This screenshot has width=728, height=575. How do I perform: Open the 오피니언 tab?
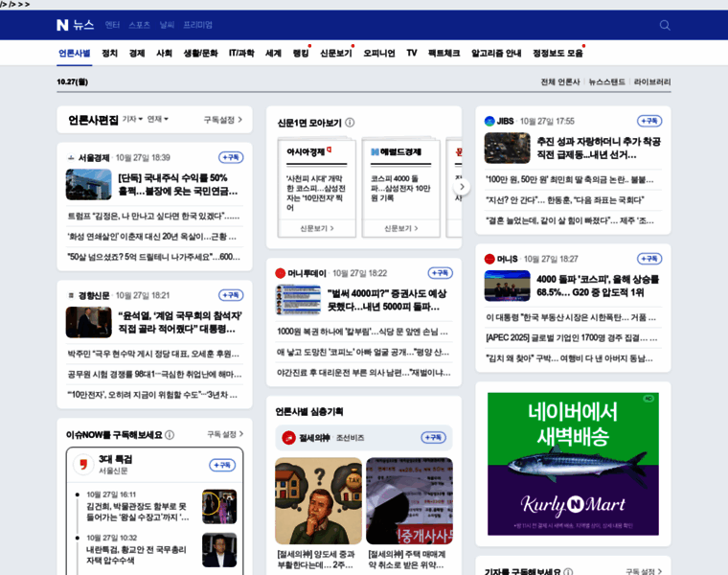[379, 54]
